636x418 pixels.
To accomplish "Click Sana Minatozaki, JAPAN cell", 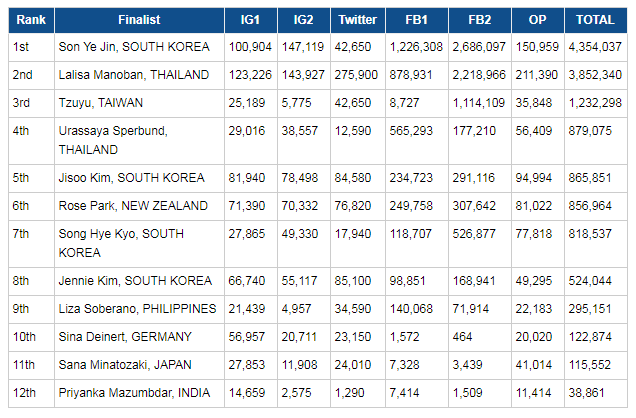I will coord(120,366).
